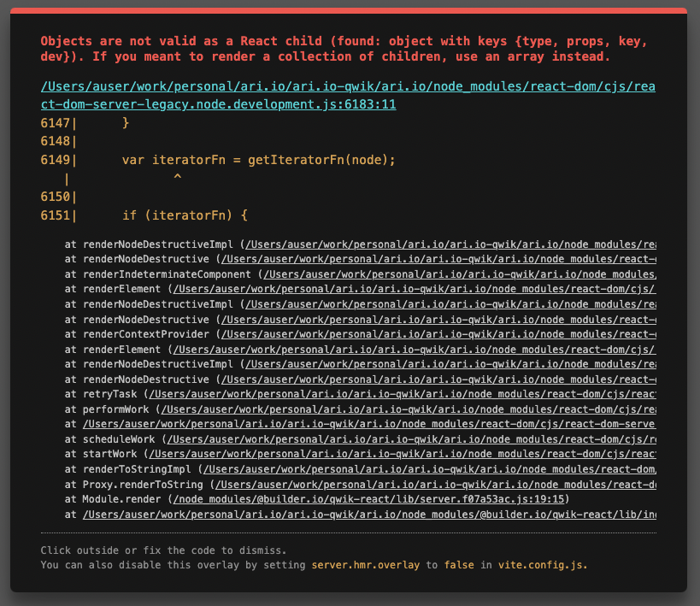Open the startWork stack frame link

[x=403, y=454]
